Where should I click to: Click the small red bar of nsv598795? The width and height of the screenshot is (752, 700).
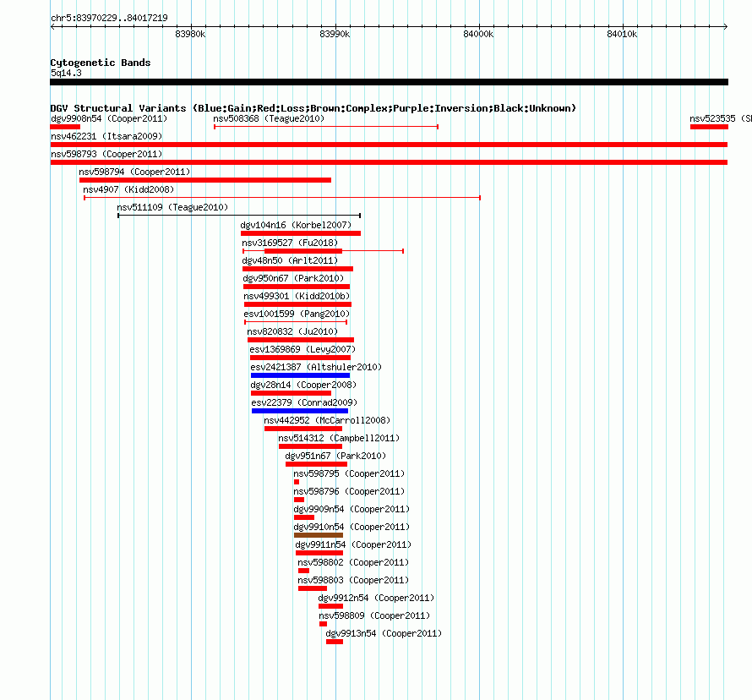click(x=297, y=482)
